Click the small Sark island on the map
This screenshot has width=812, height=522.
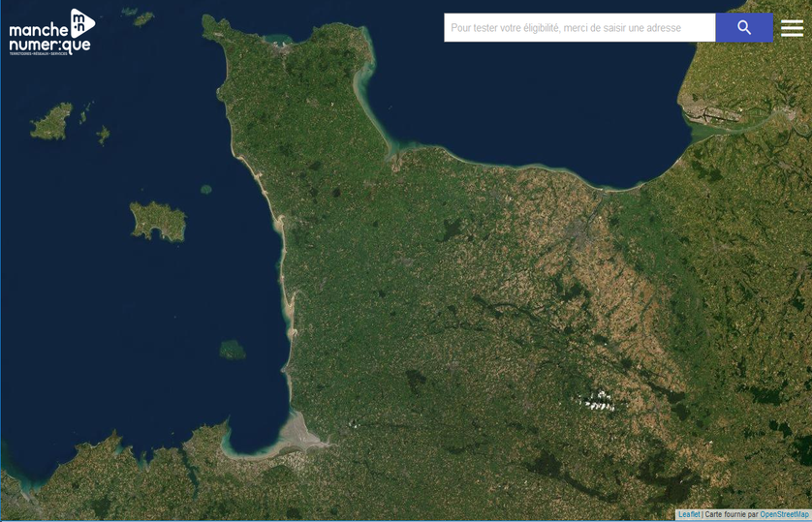pyautogui.click(x=103, y=134)
